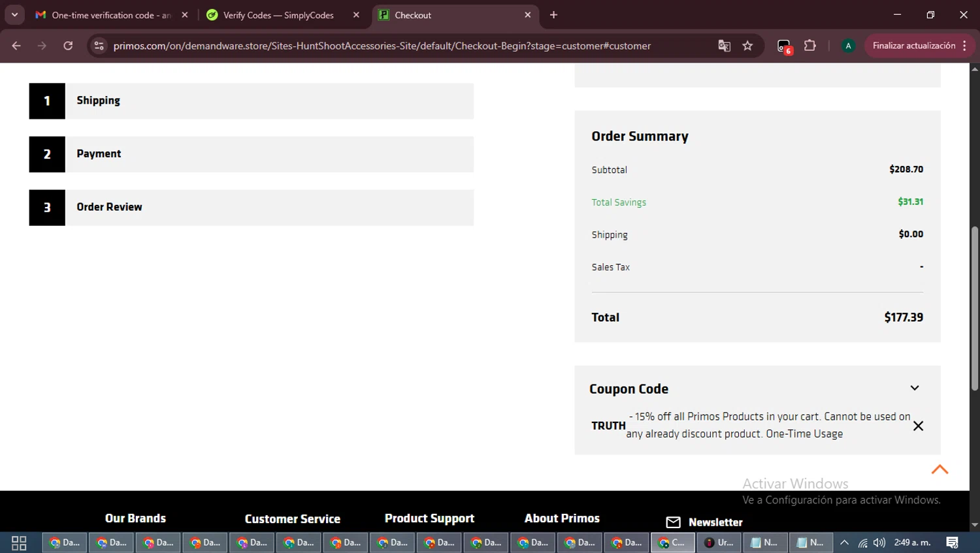Close the Gmail verification code tab

185,15
